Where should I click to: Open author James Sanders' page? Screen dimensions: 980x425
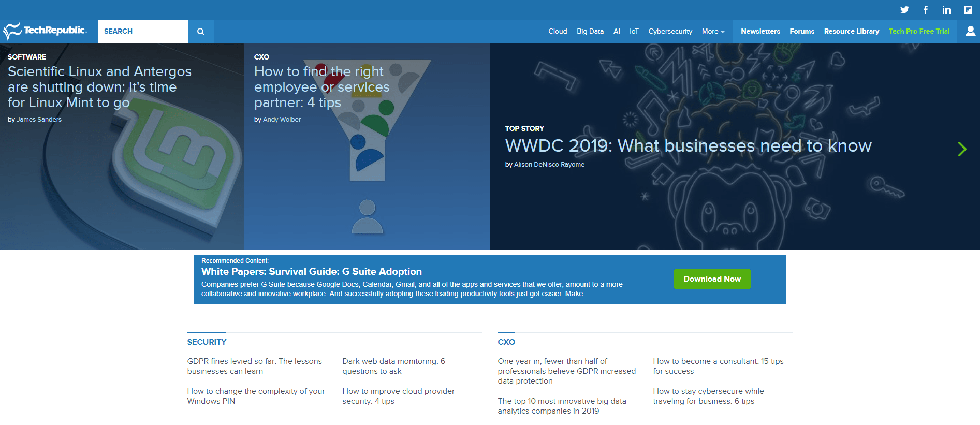click(39, 120)
